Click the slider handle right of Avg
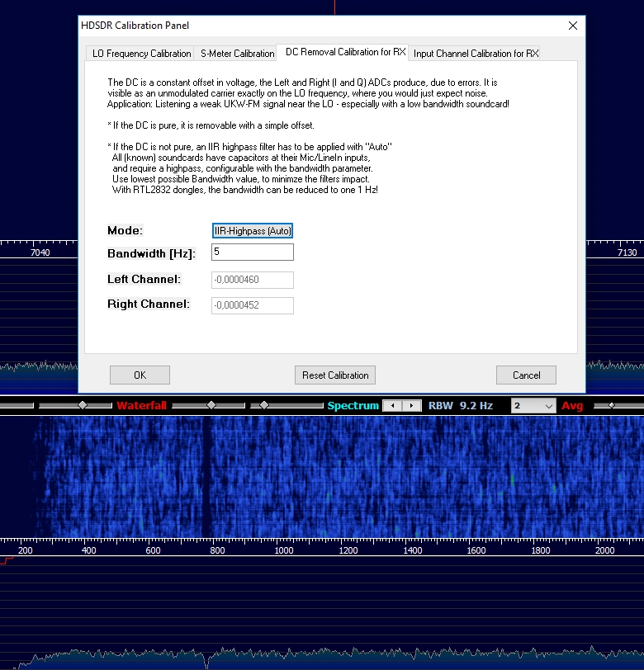The image size is (644, 670). [612, 405]
